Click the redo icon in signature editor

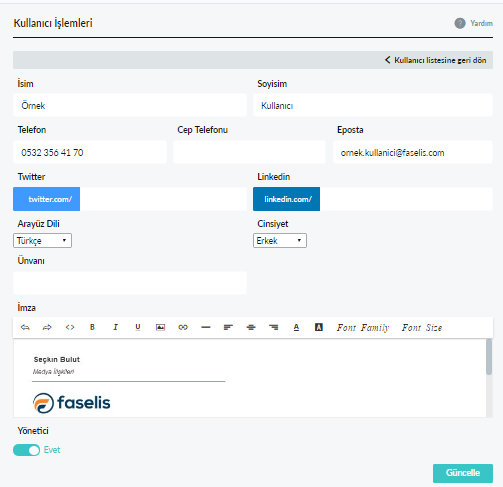pos(47,327)
